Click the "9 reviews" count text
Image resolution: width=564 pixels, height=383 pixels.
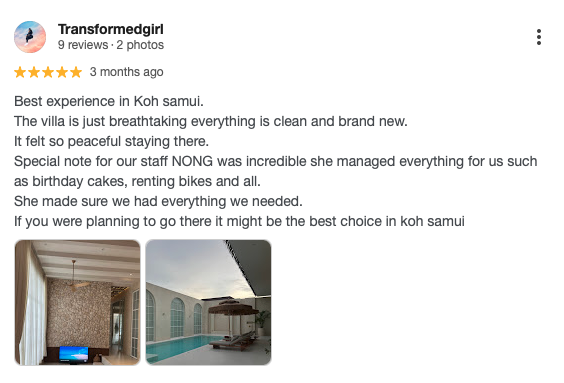pos(83,45)
